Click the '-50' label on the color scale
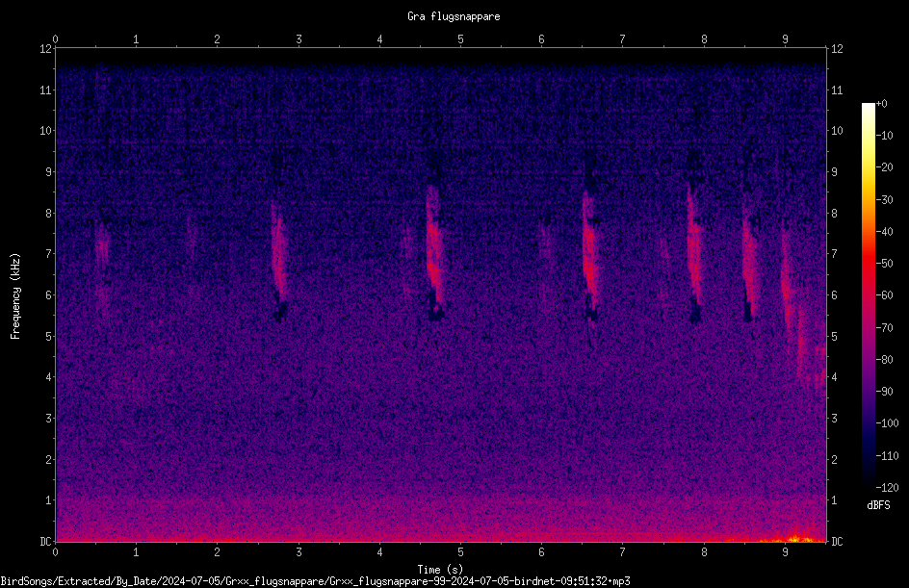909x588 pixels. [x=884, y=264]
